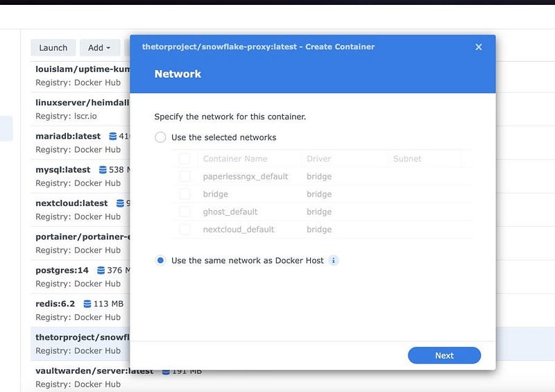
Task: Select the postgres:14 image
Action: pos(80,277)
